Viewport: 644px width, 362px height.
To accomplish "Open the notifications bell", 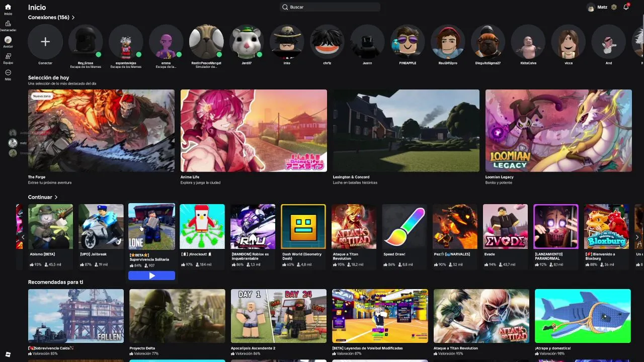I will click(x=626, y=7).
